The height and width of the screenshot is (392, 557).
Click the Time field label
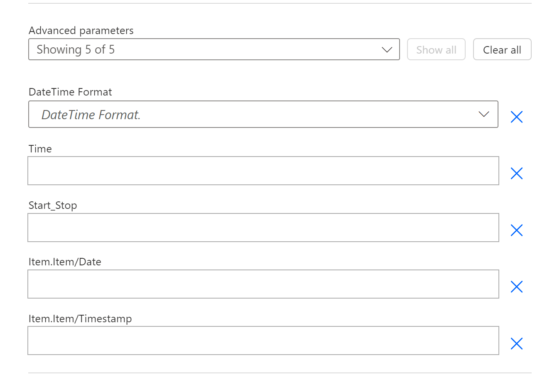pos(40,149)
